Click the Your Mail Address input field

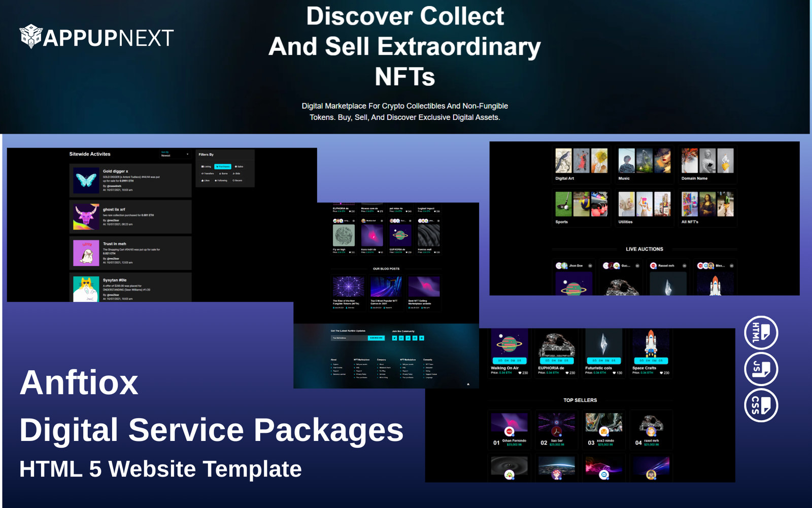(x=349, y=338)
